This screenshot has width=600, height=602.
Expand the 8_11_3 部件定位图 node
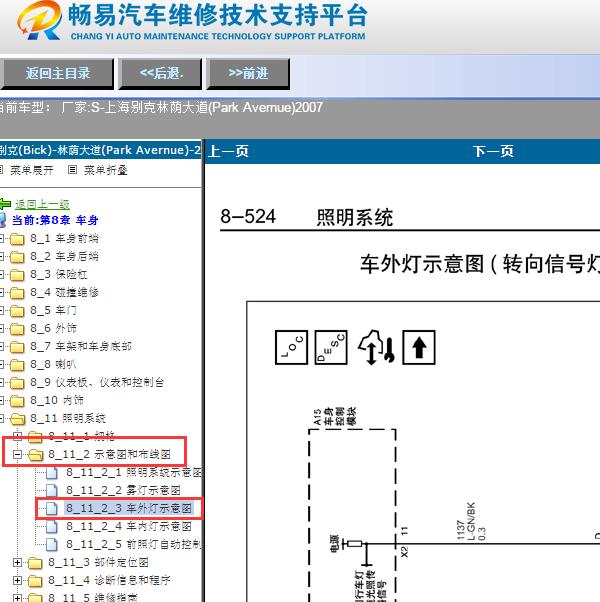point(17,563)
